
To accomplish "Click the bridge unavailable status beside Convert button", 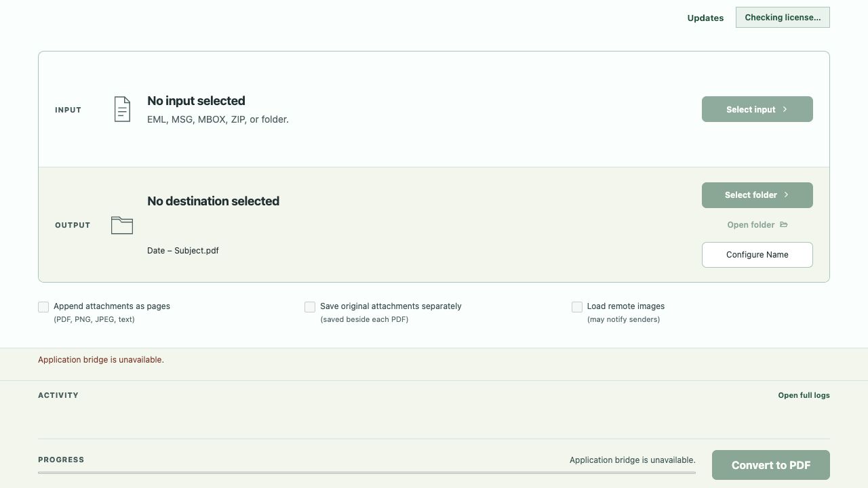I will pyautogui.click(x=633, y=460).
